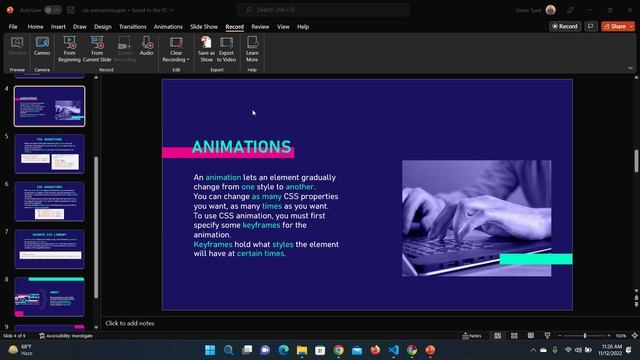Click Fit slide to window icon

click(x=635, y=336)
